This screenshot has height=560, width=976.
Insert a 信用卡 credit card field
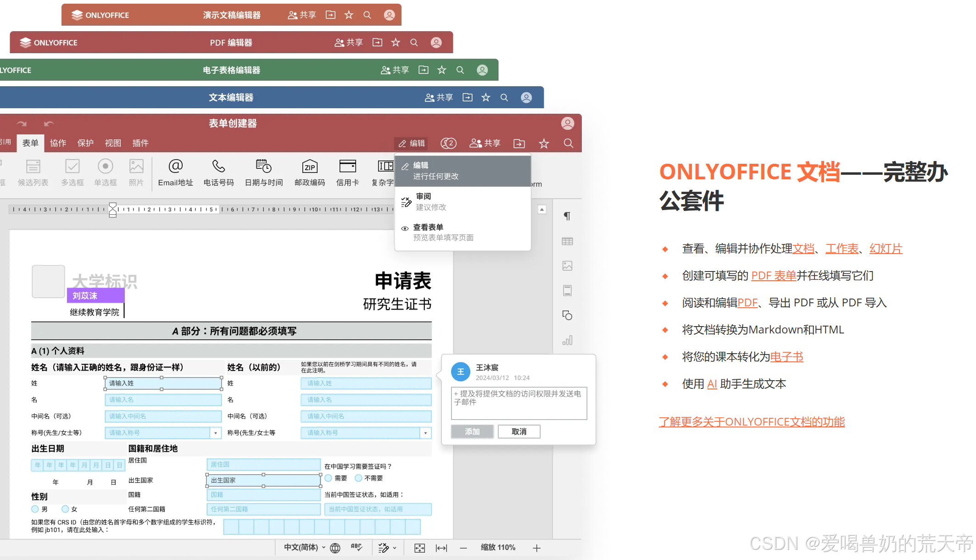[x=347, y=172]
